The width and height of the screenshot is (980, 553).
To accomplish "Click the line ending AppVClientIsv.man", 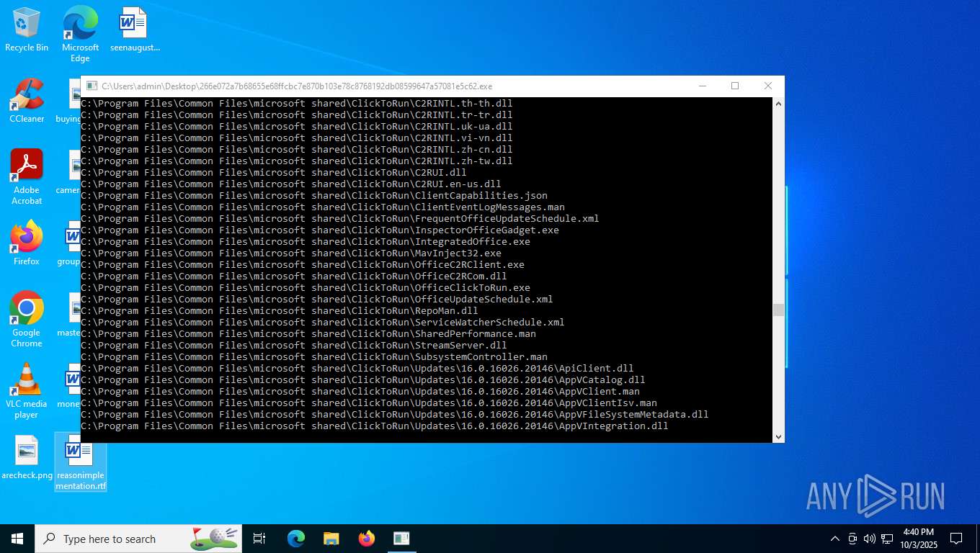I will point(369,403).
